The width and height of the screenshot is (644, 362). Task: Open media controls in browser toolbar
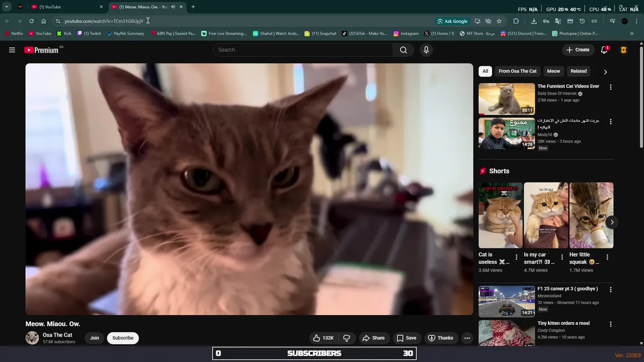point(612,21)
